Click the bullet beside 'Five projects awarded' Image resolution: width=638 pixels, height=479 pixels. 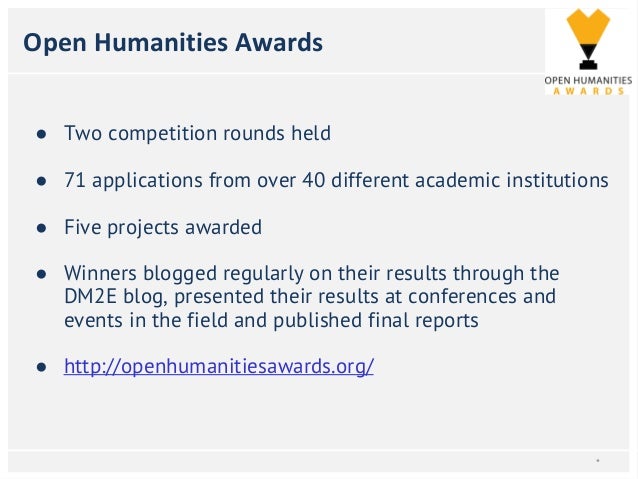coord(42,227)
